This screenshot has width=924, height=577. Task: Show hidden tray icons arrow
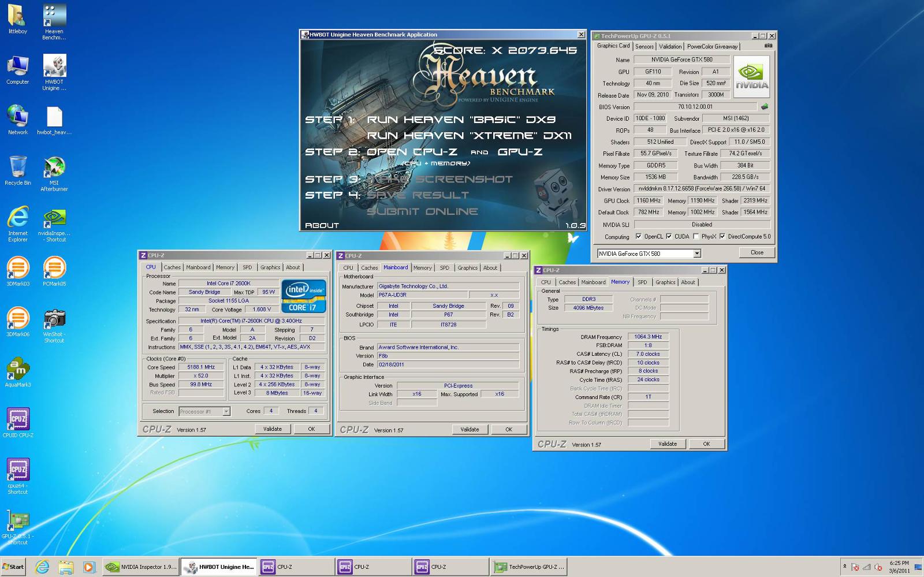point(844,567)
